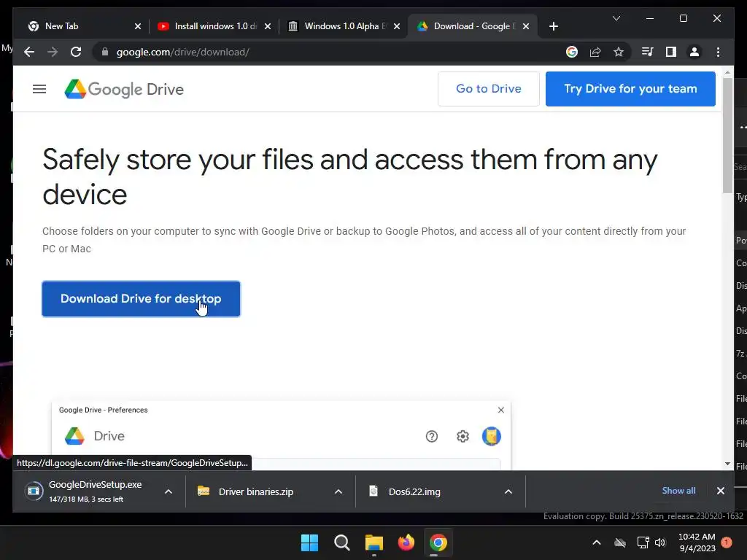Launch Firefox from the taskbar
Screen dimensions: 747x560
[406, 542]
